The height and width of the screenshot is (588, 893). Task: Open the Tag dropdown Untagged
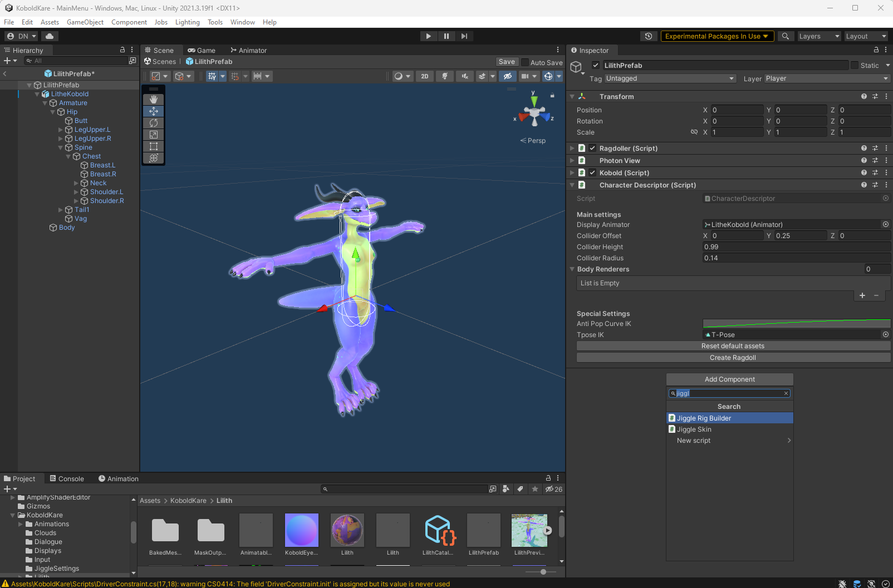click(x=670, y=79)
